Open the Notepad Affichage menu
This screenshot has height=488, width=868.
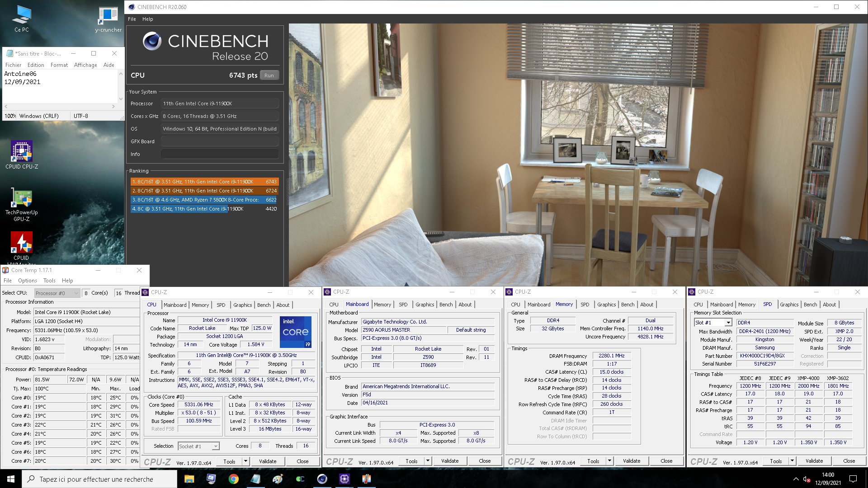point(85,65)
